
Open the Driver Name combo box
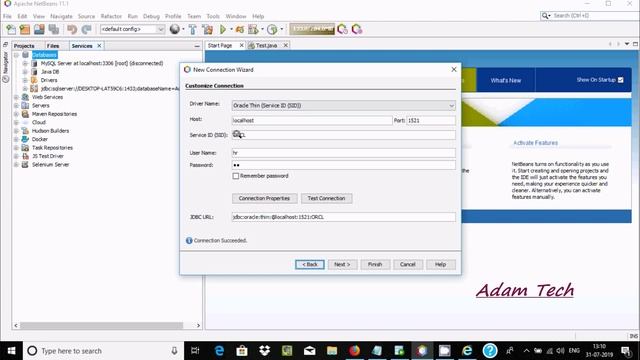[x=344, y=106]
